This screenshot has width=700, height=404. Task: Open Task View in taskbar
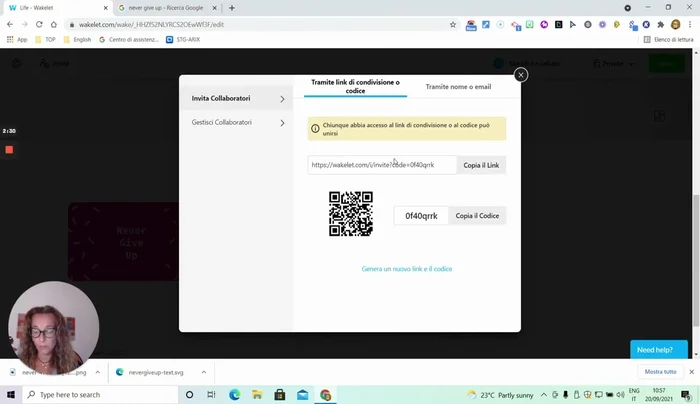[x=211, y=395]
